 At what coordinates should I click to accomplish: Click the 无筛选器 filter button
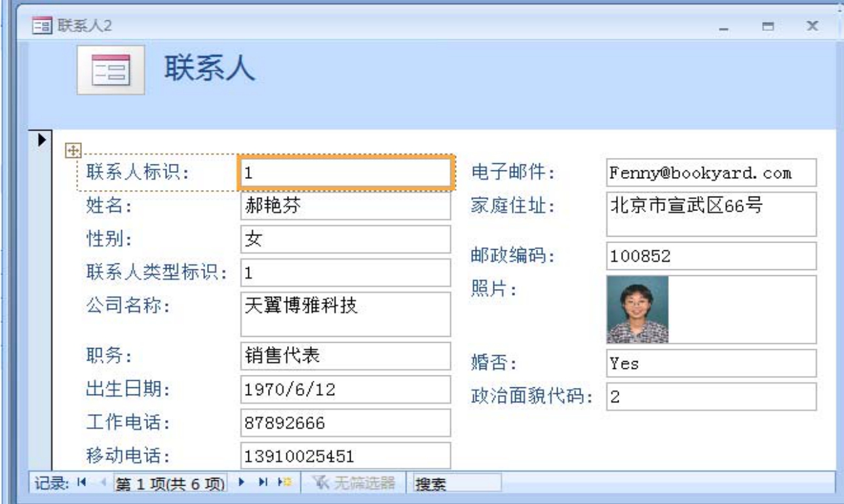pyautogui.click(x=353, y=484)
